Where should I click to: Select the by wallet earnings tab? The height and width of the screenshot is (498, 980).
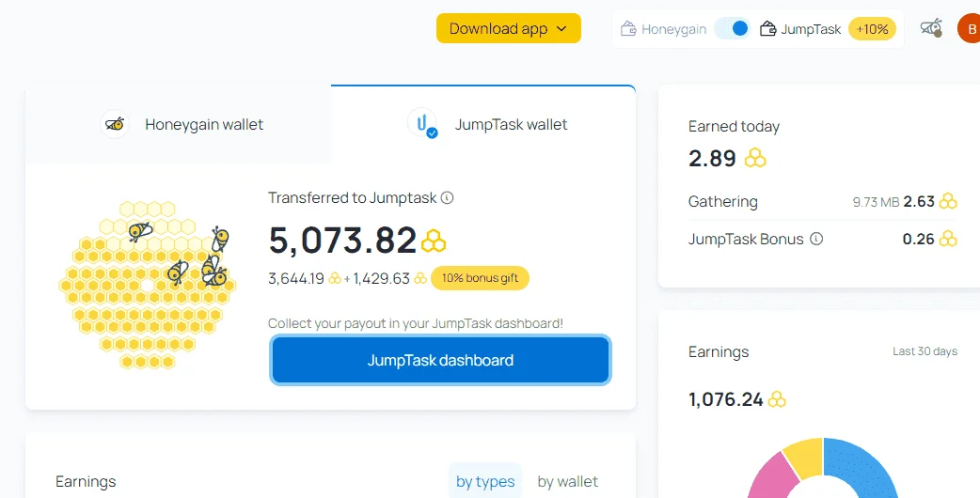(x=567, y=481)
